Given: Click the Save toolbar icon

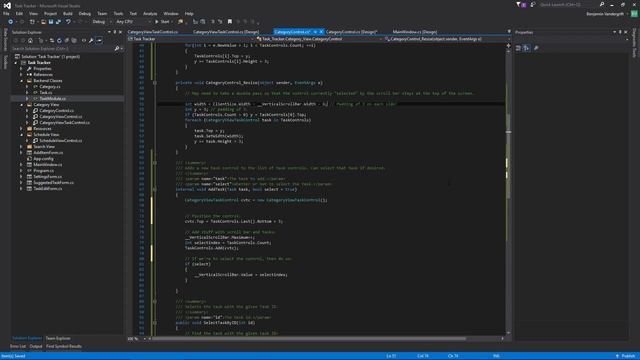Looking at the screenshot, I should [51, 22].
